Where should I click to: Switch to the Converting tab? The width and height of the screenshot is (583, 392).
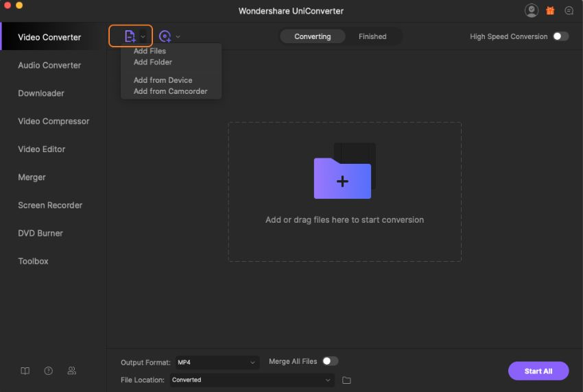312,36
